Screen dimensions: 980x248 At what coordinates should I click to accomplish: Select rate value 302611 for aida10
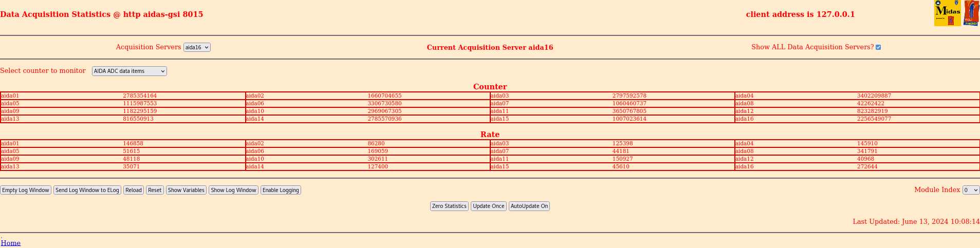point(378,159)
